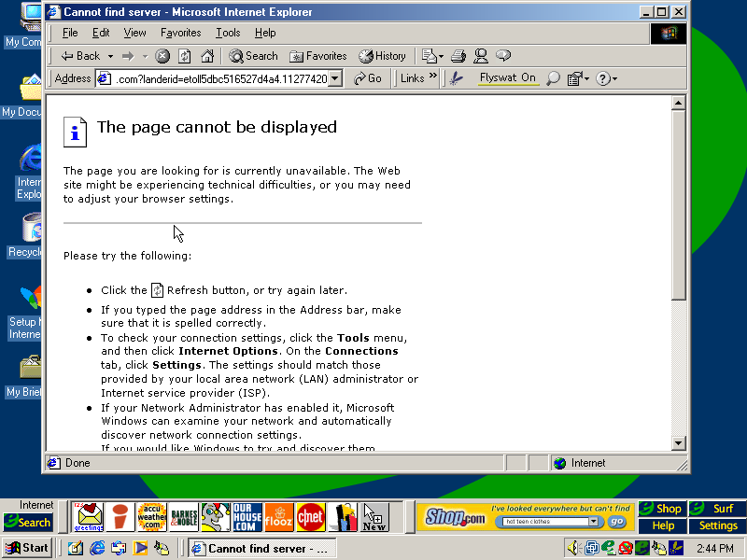Open the AccuWeather.com shortcut icon
The image size is (747, 560).
[x=150, y=516]
